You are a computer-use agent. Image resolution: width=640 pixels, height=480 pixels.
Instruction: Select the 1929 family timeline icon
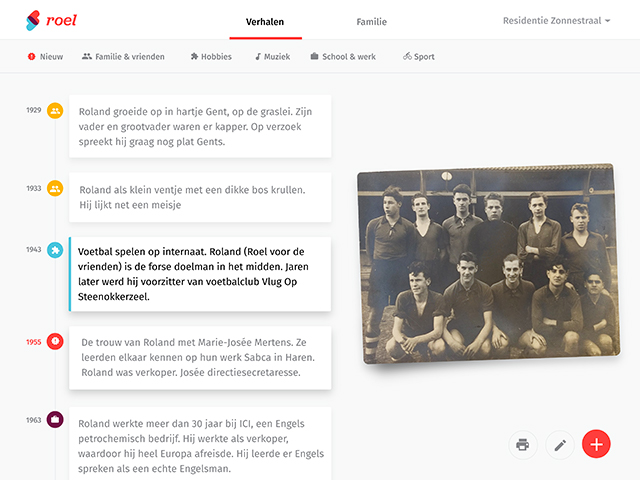55,111
